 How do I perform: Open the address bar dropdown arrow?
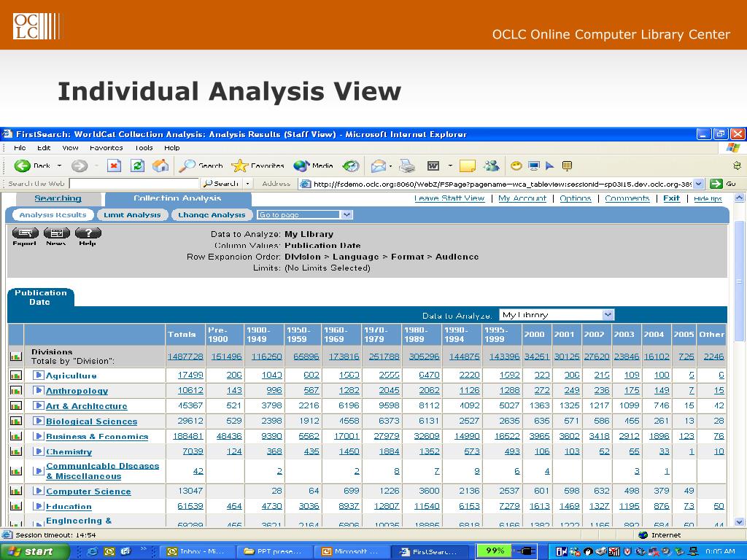[698, 183]
